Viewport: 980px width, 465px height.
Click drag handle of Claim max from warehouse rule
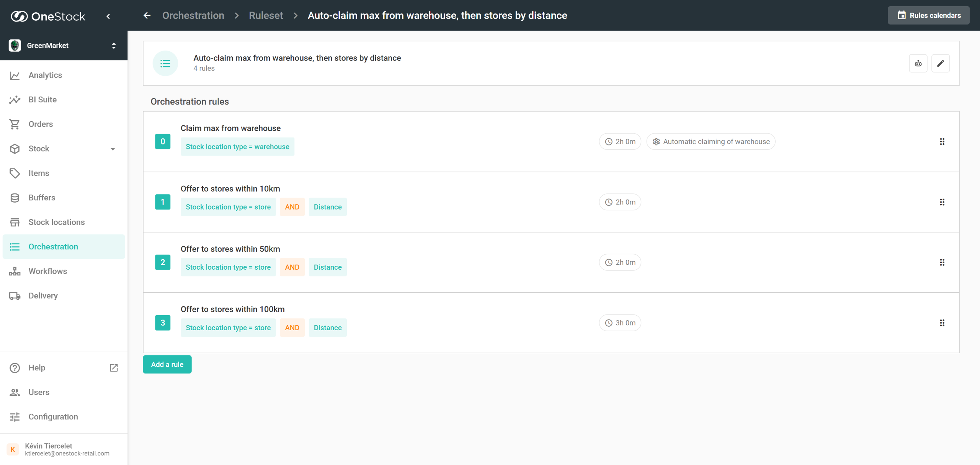[x=942, y=142]
